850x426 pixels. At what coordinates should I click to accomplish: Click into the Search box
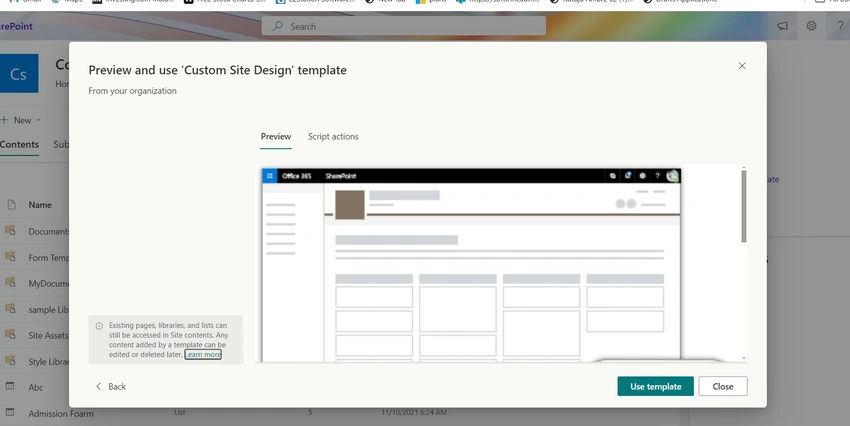click(404, 26)
